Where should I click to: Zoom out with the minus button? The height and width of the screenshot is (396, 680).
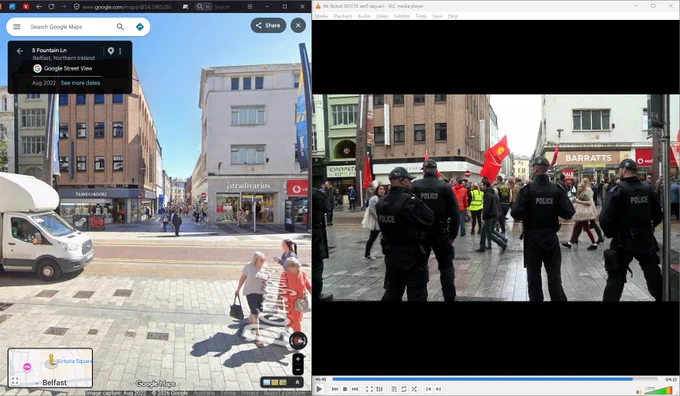(x=298, y=370)
